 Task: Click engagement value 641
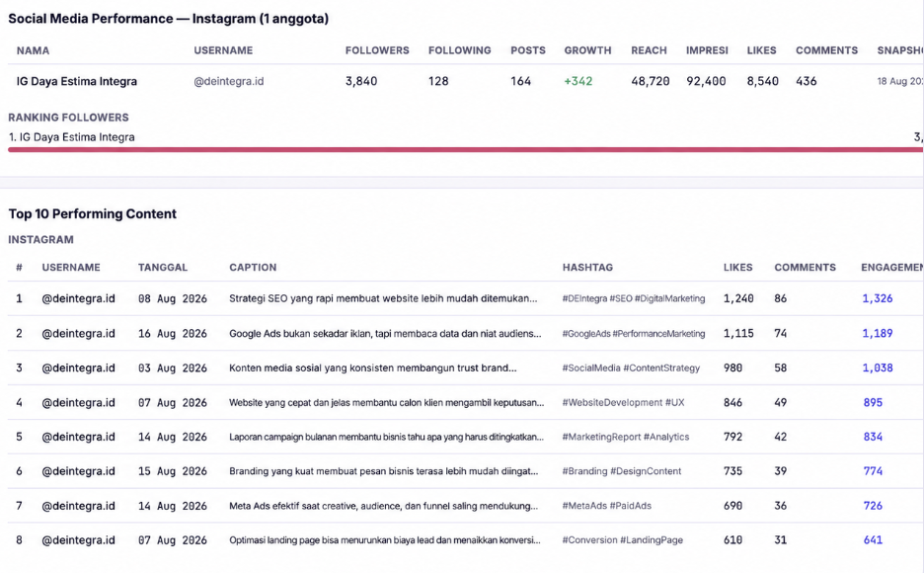tap(873, 540)
